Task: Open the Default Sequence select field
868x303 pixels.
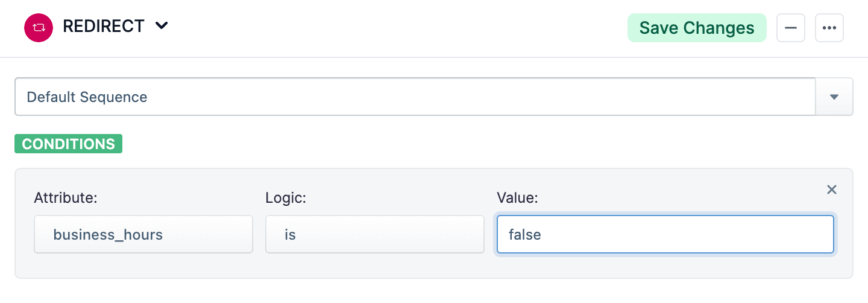Action: (415, 97)
